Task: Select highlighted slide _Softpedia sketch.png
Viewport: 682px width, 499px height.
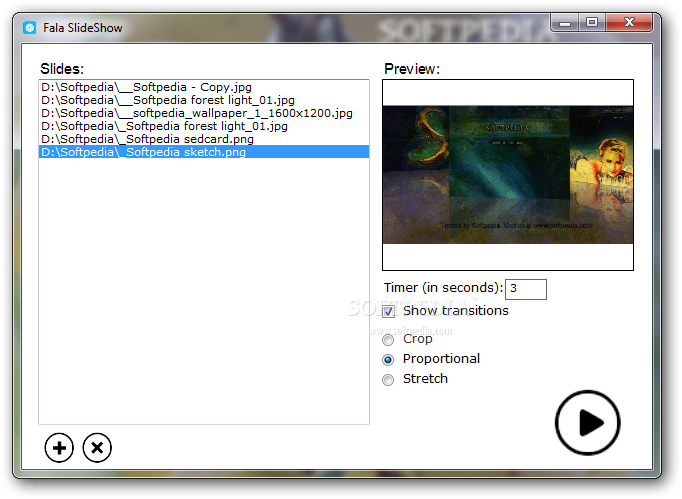Action: coord(204,152)
